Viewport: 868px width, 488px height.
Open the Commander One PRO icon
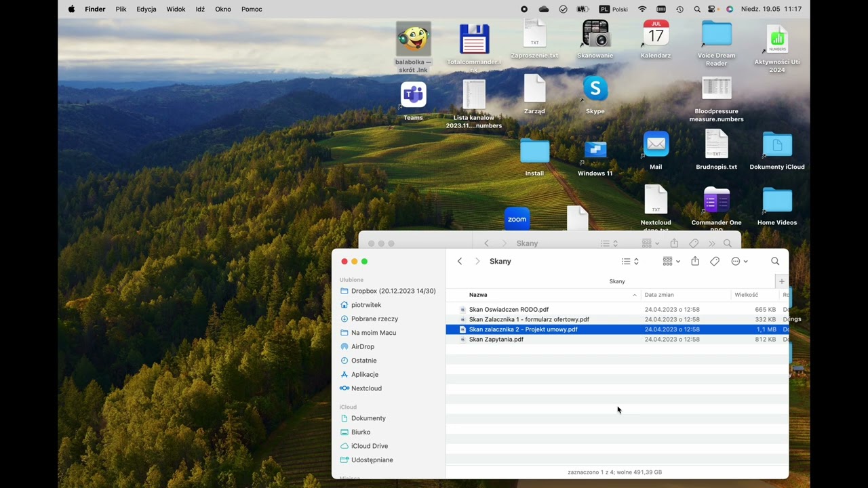coord(717,201)
